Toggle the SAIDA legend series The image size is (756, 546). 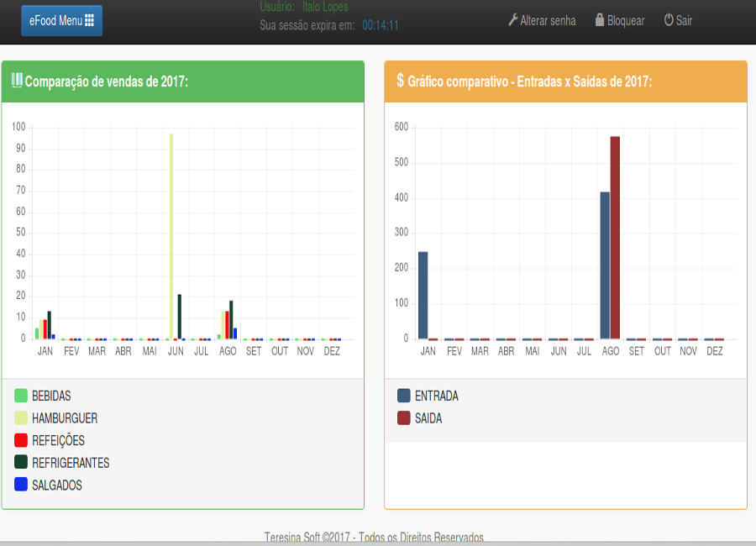coord(428,418)
